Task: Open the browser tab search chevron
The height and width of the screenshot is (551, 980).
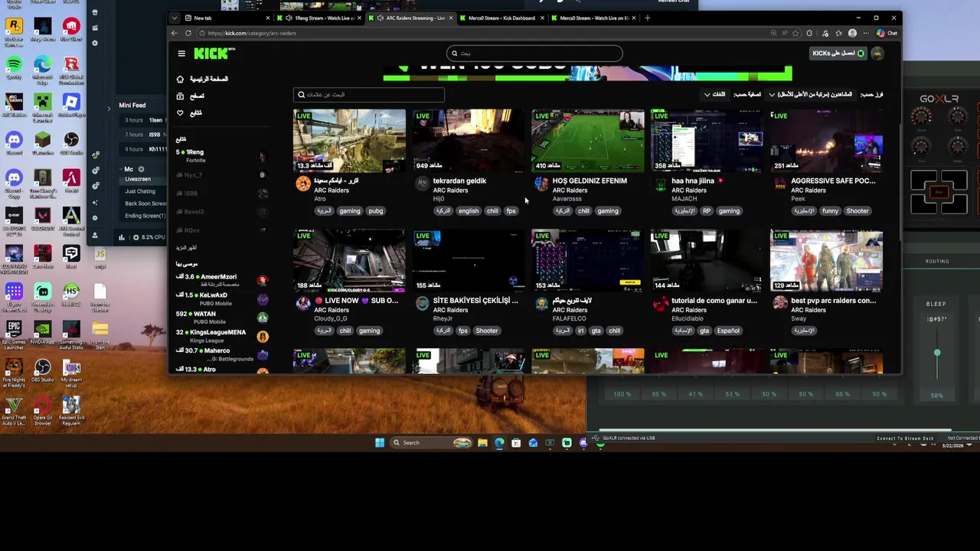Action: point(175,18)
